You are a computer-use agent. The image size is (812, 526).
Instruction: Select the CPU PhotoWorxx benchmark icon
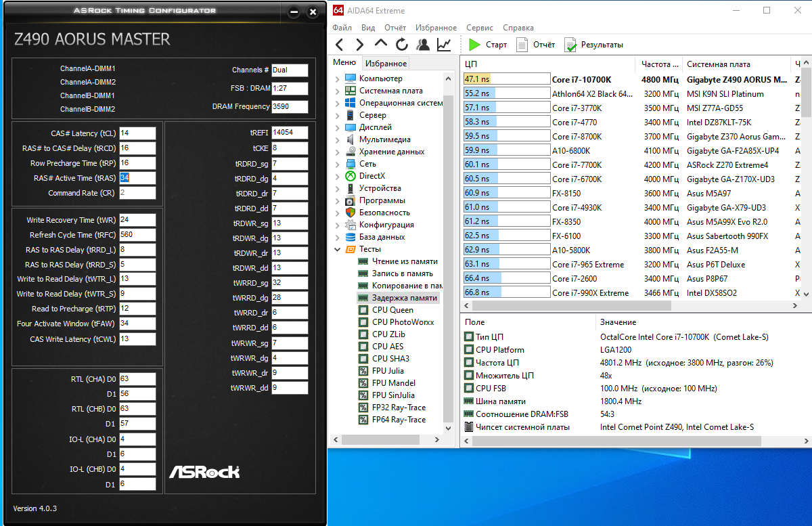pos(363,322)
